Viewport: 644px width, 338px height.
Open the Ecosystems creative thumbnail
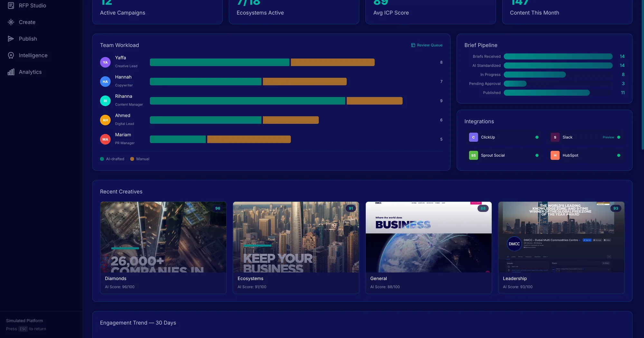pos(296,237)
